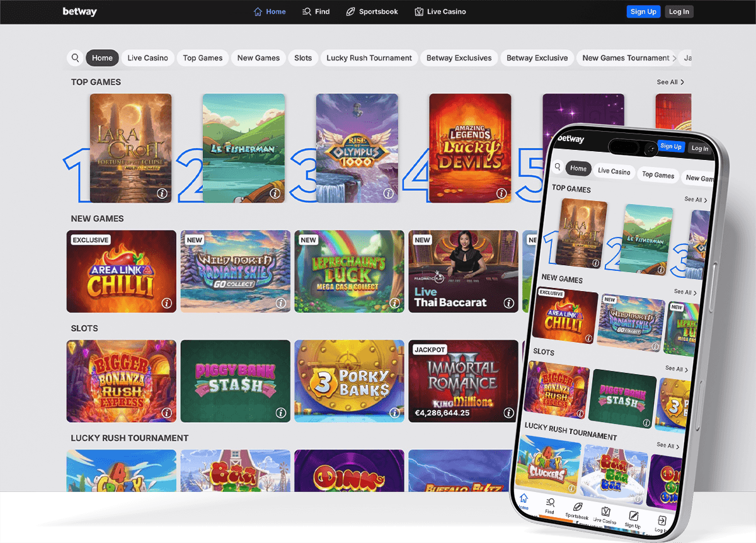
Task: Click info icon on Lucky Devils tile
Action: coord(501,193)
